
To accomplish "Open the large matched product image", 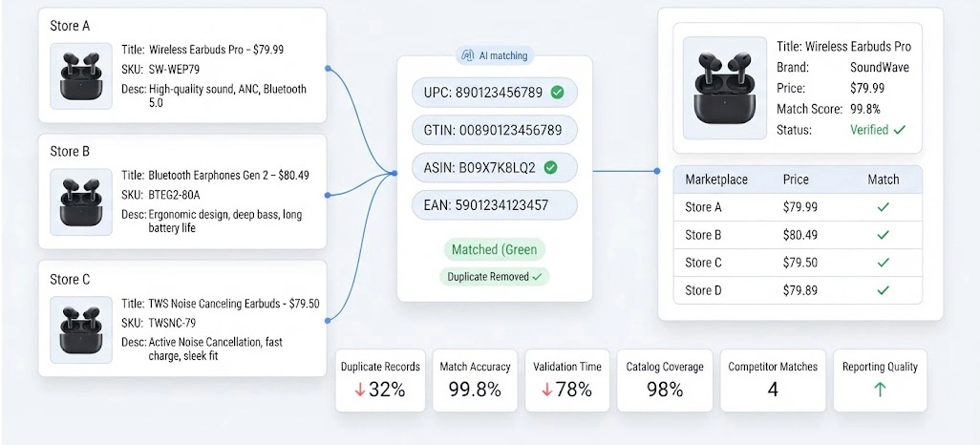I will [x=725, y=88].
